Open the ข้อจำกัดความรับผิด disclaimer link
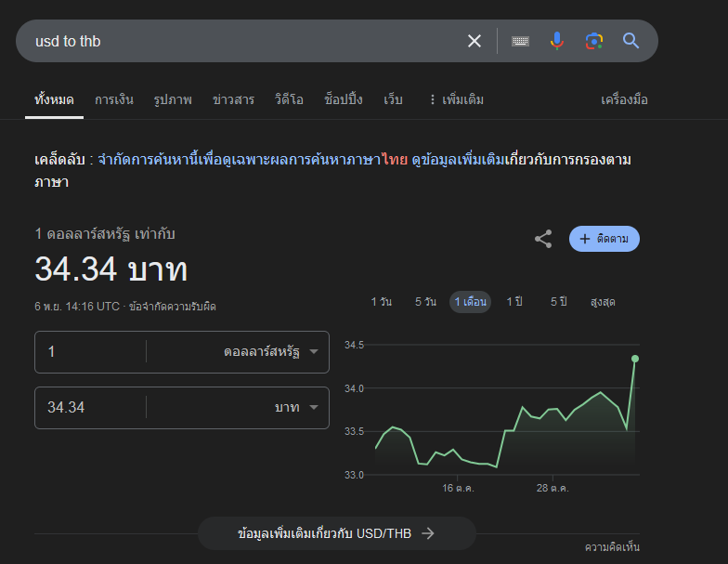Screen dimensions: 728x564 pos(173,307)
